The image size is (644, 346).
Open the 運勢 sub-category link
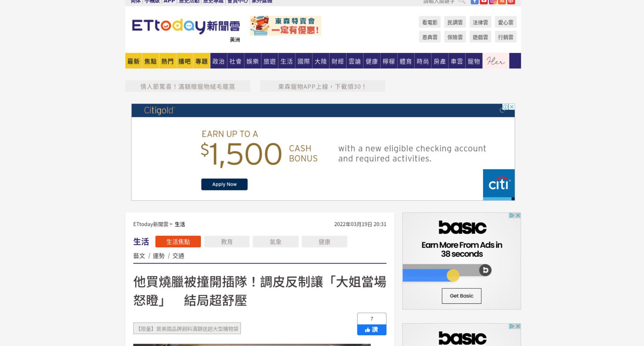pyautogui.click(x=159, y=256)
